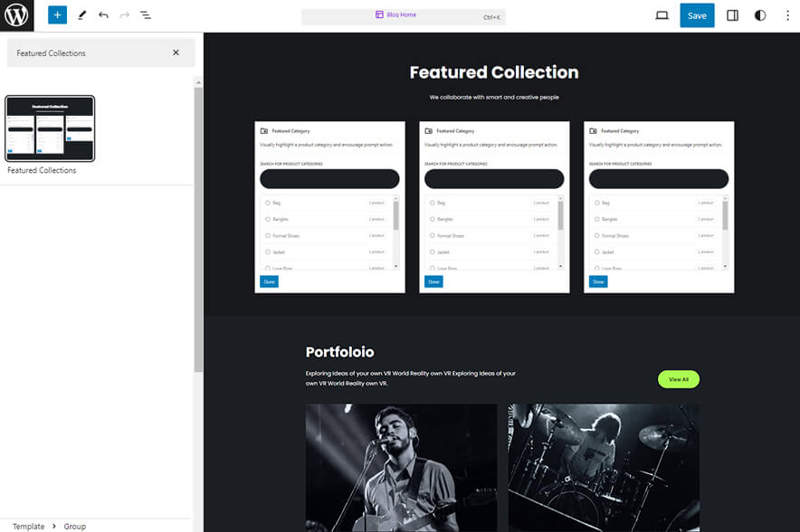800x532 pixels.
Task: Open the Document Overview list view
Action: click(x=146, y=14)
